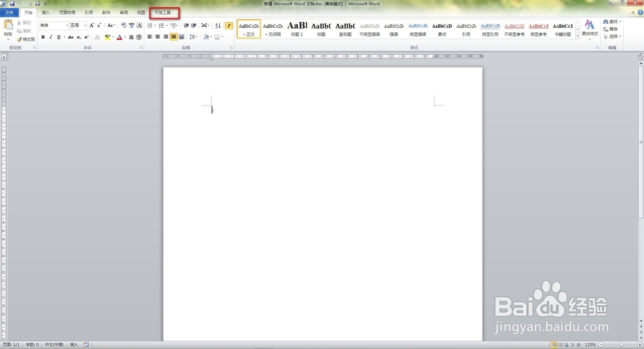Click the Asian Layout icon
This screenshot has height=349, width=644.
[x=204, y=26]
